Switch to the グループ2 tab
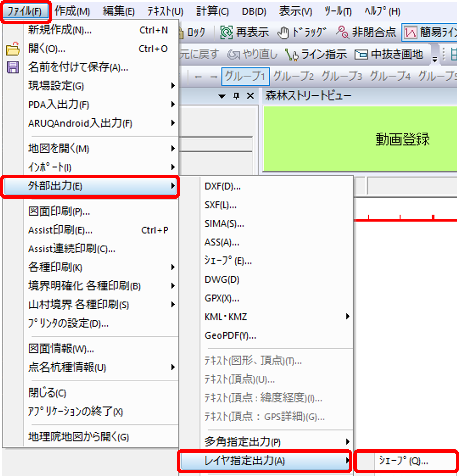This screenshot has height=476, width=459. [x=293, y=76]
